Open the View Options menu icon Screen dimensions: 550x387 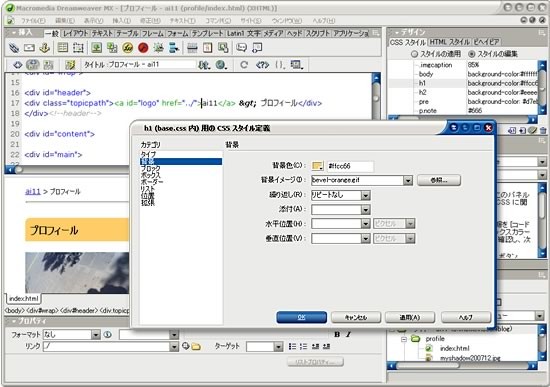[x=297, y=65]
